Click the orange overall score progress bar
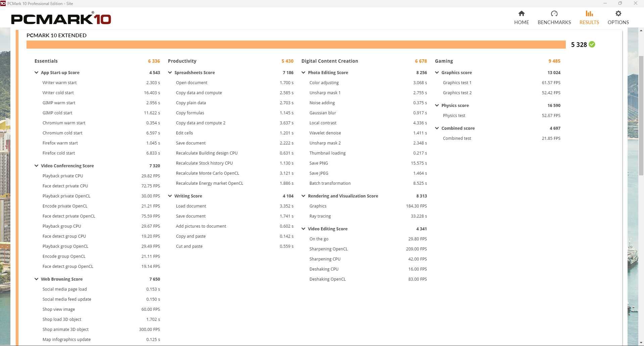Screen dimensions: 644x346 tap(296, 45)
